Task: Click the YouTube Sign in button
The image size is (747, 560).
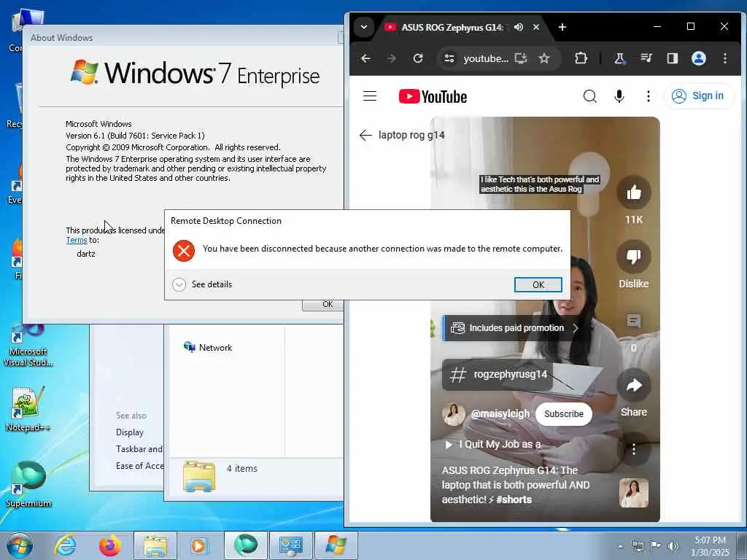Action: 698,96
